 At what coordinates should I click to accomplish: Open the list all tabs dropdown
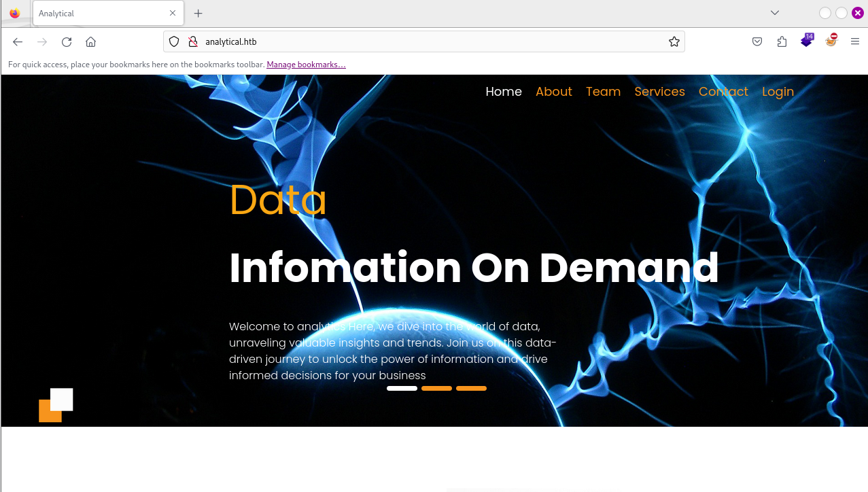pyautogui.click(x=775, y=13)
